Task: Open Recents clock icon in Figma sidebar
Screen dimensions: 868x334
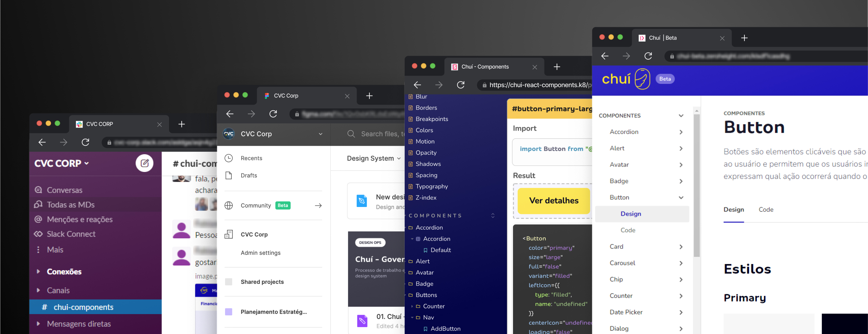Action: point(229,158)
